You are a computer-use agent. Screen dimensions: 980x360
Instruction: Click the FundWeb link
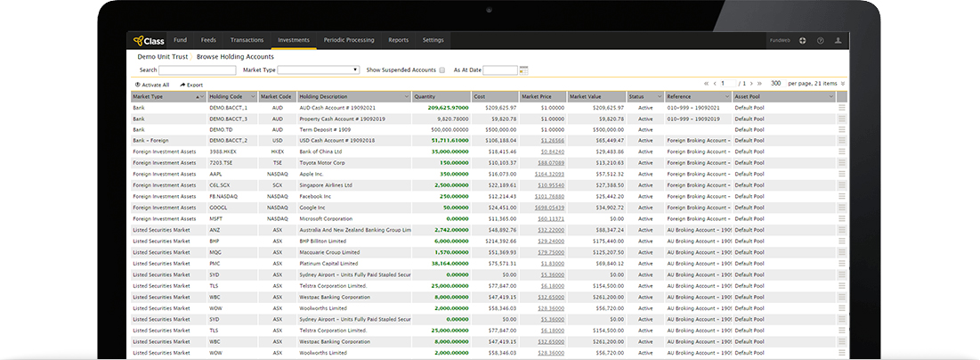pos(780,41)
